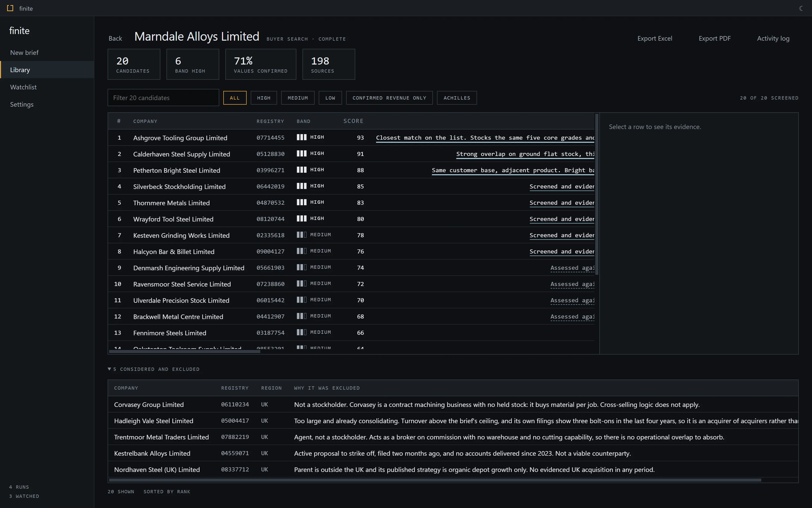Click score 93 in Ashgrove row
The width and height of the screenshot is (812, 508).
click(360, 137)
